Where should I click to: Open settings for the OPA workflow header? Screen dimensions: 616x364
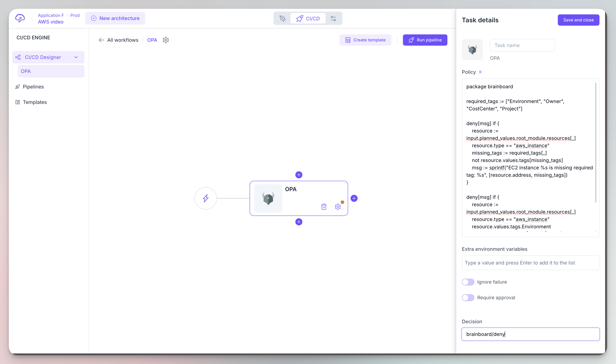pos(166,40)
